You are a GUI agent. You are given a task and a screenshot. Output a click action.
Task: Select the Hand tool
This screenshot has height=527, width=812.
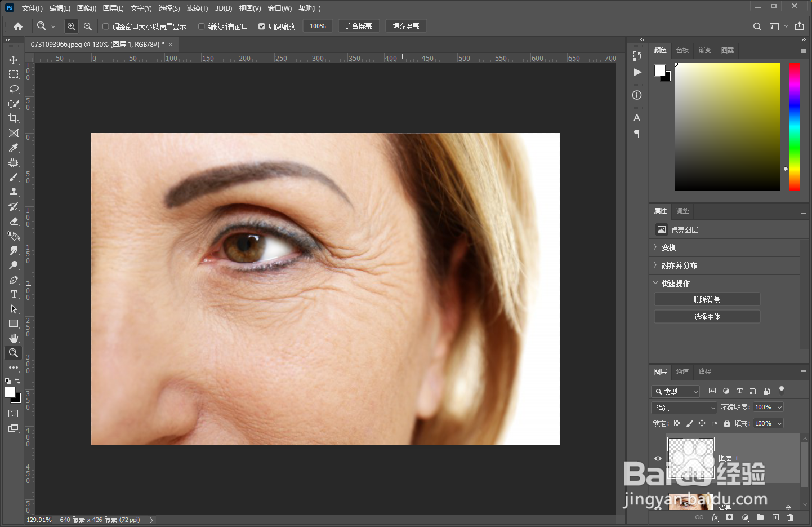pyautogui.click(x=14, y=338)
